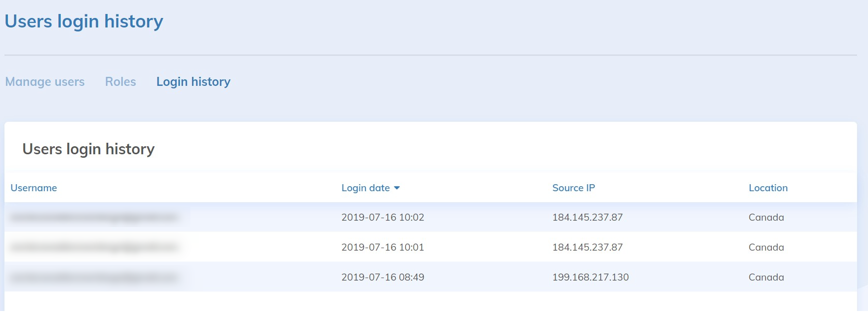Click Canada in the 08:49 login row
The width and height of the screenshot is (868, 313).
(x=766, y=278)
